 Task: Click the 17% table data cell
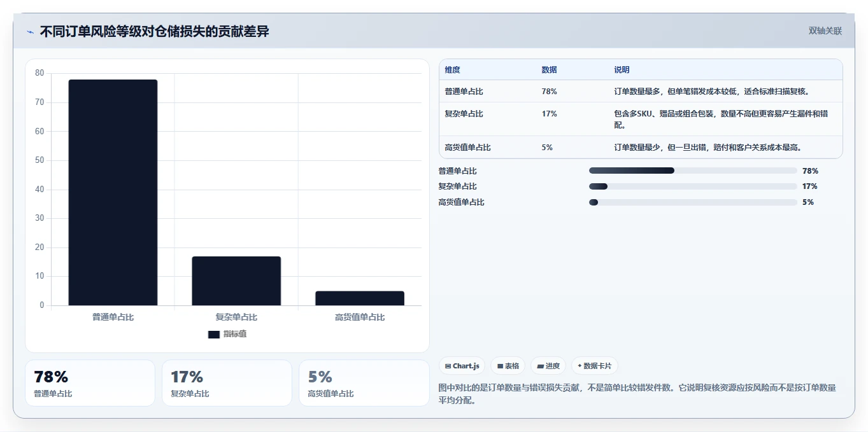[x=549, y=114]
